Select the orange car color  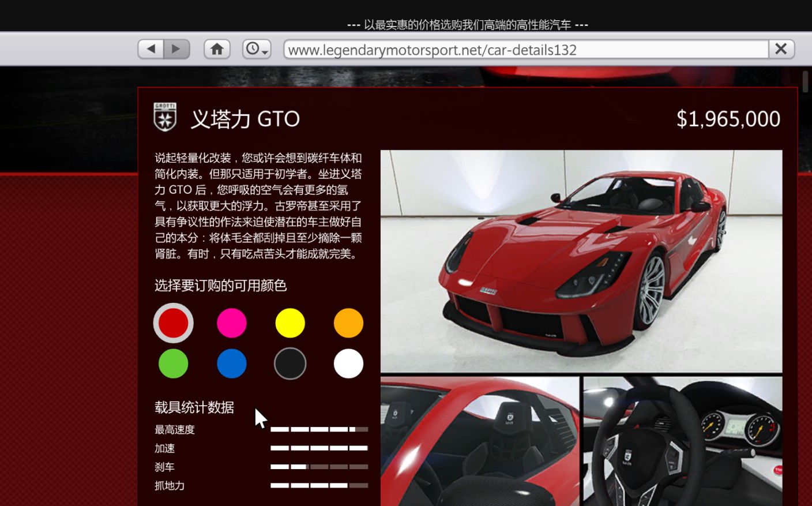[348, 323]
